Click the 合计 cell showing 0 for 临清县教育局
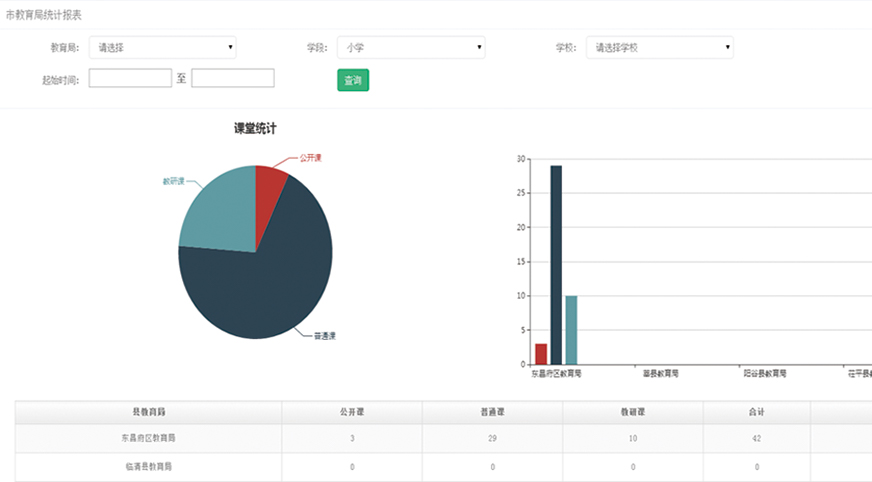Viewport: 872px width, 482px height. 756,466
